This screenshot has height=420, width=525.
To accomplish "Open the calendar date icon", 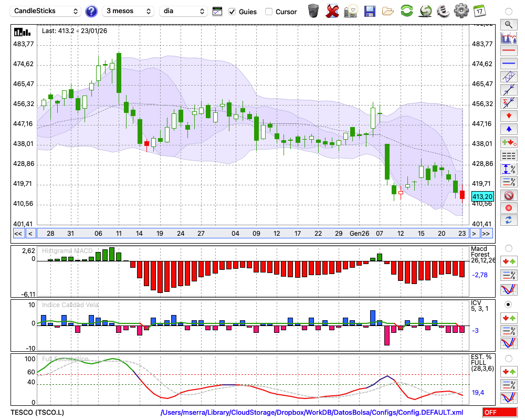I will point(479,11).
